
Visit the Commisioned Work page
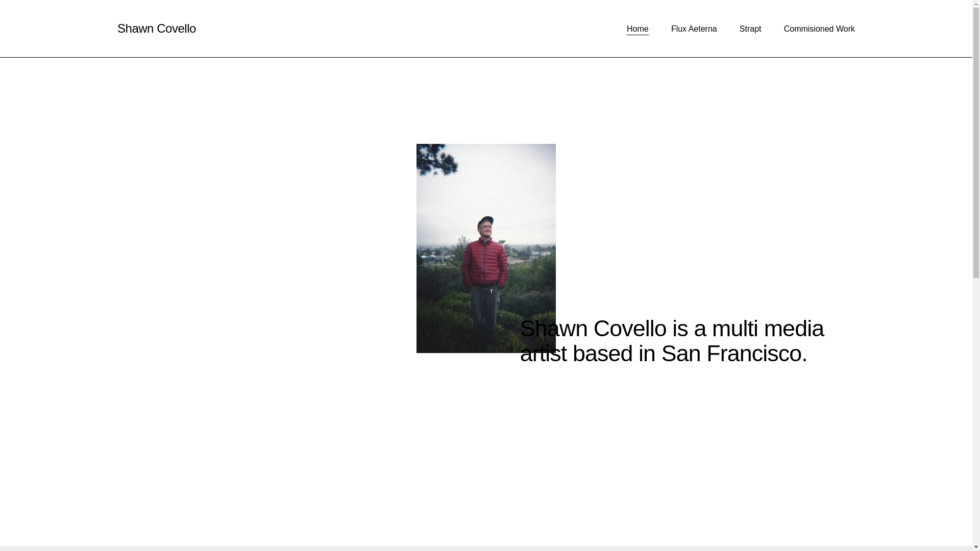click(819, 29)
